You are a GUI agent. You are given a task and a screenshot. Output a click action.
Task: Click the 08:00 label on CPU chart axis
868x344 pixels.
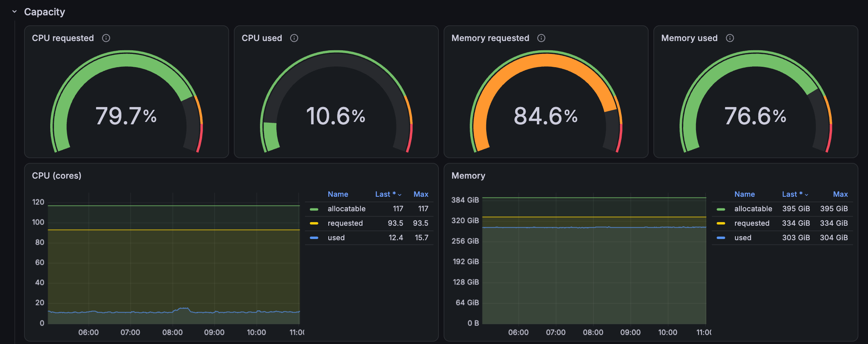tap(172, 332)
